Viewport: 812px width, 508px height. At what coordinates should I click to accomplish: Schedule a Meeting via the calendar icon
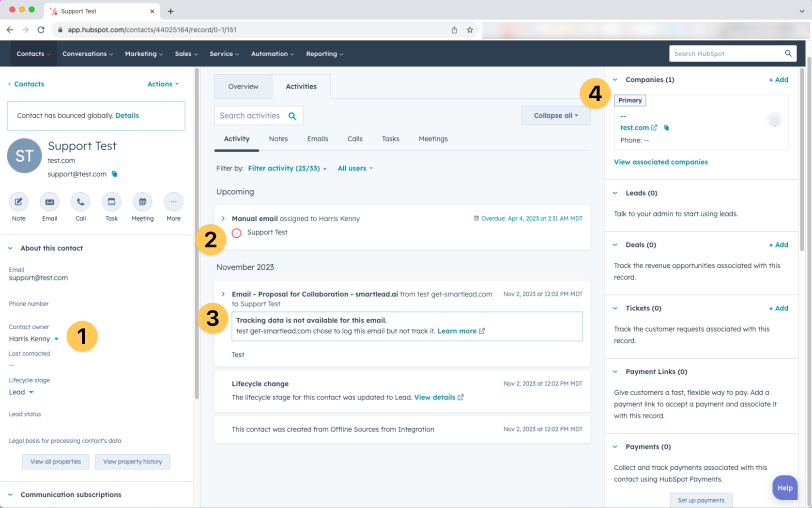pyautogui.click(x=142, y=202)
